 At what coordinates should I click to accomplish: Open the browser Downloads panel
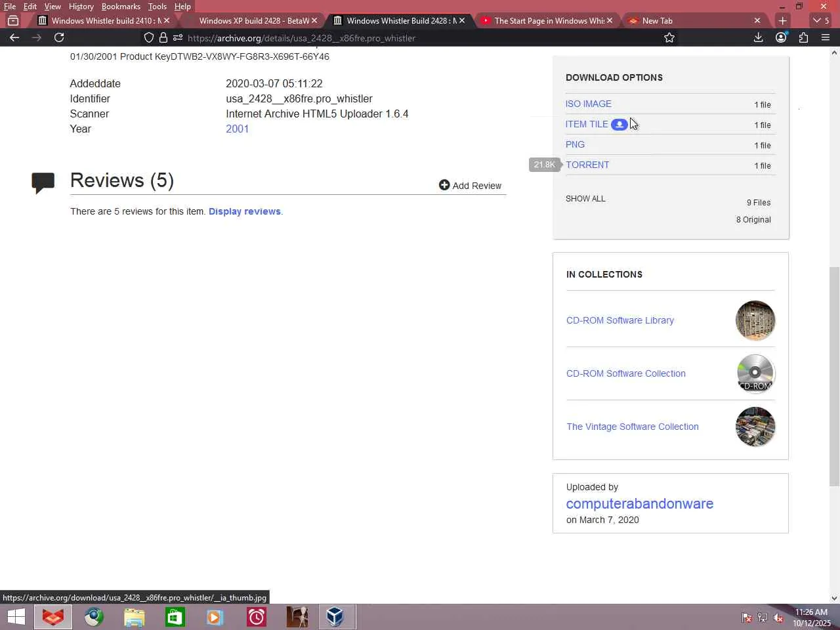759,38
